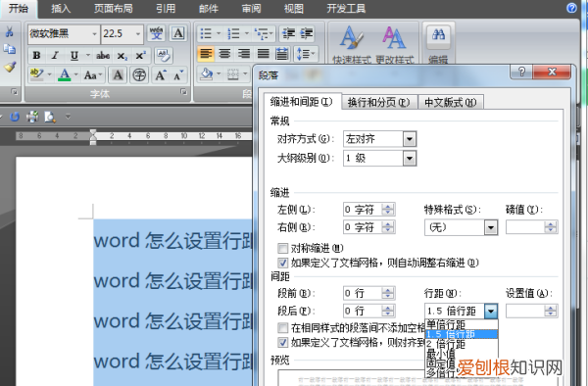Click the decrease indent icon
This screenshot has width=588, height=386.
(288, 33)
